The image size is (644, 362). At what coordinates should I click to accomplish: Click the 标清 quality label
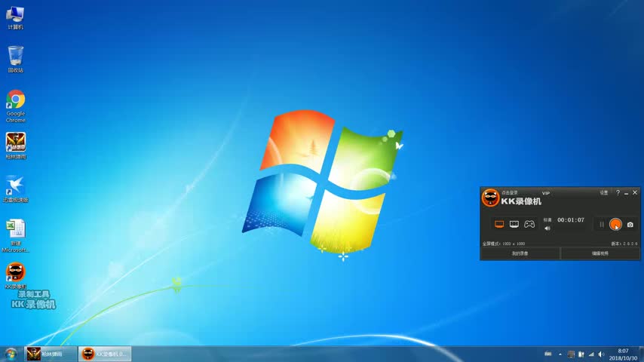pyautogui.click(x=547, y=219)
